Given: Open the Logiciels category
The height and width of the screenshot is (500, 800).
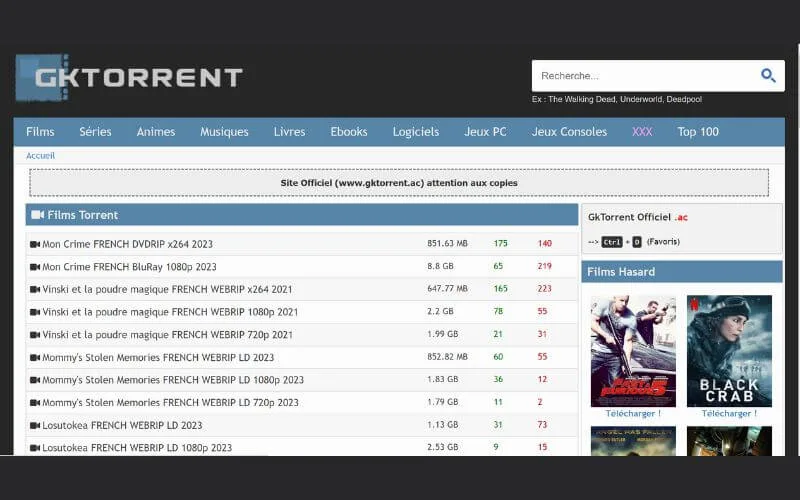Looking at the screenshot, I should (x=416, y=132).
